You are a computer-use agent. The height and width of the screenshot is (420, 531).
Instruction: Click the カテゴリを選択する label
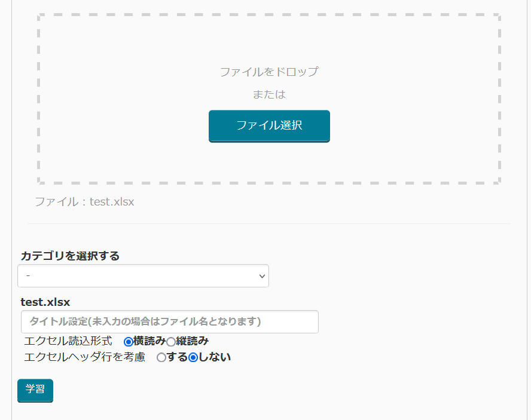(70, 256)
